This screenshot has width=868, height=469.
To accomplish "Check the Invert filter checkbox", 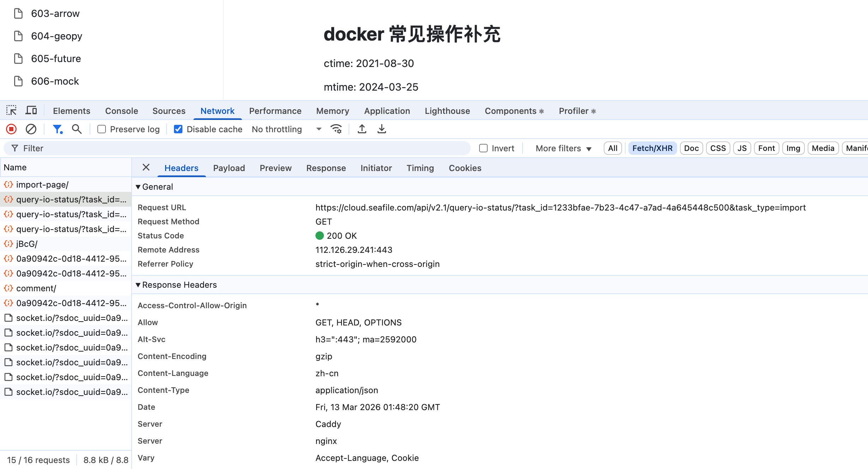I will tap(483, 148).
